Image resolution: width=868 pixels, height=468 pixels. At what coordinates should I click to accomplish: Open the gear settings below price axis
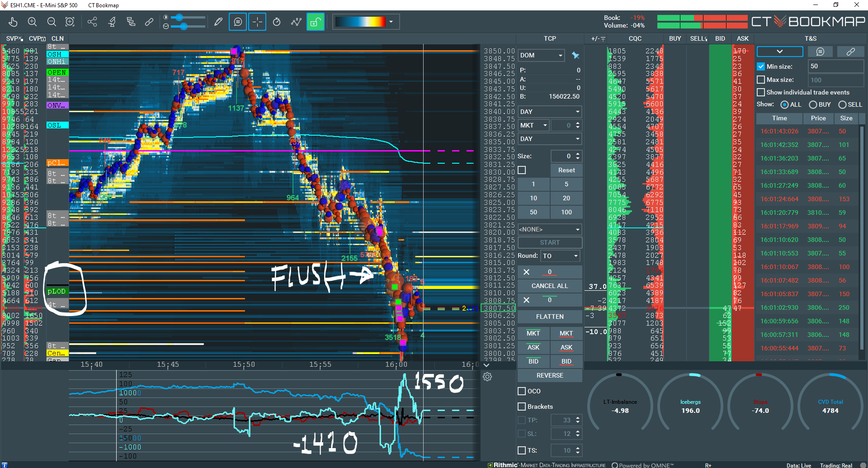[x=487, y=377]
